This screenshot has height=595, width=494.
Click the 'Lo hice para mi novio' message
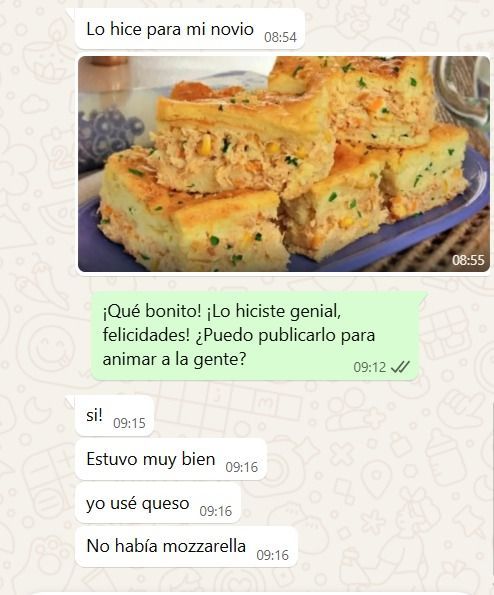point(190,29)
